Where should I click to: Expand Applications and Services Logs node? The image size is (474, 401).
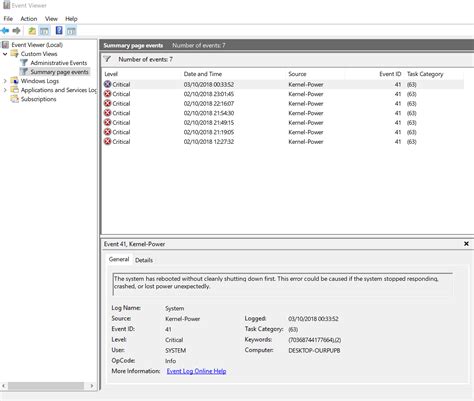pos(5,90)
